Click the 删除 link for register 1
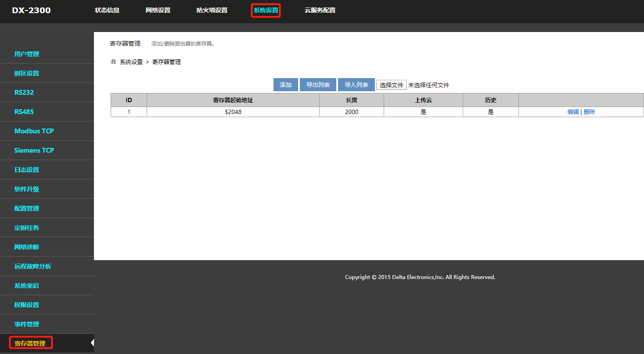The height and width of the screenshot is (354, 644). [x=589, y=112]
